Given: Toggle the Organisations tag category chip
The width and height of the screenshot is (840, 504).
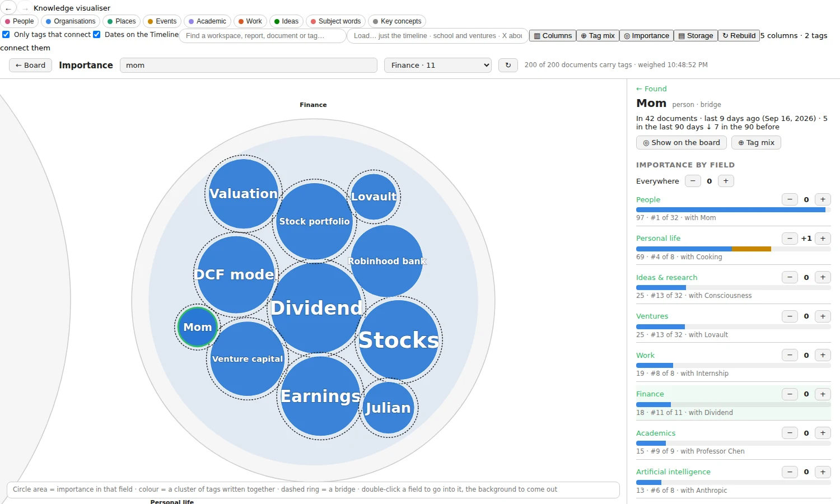Looking at the screenshot, I should pyautogui.click(x=71, y=21).
